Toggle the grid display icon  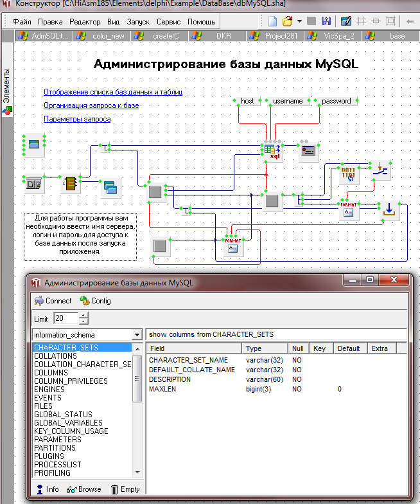click(x=361, y=22)
